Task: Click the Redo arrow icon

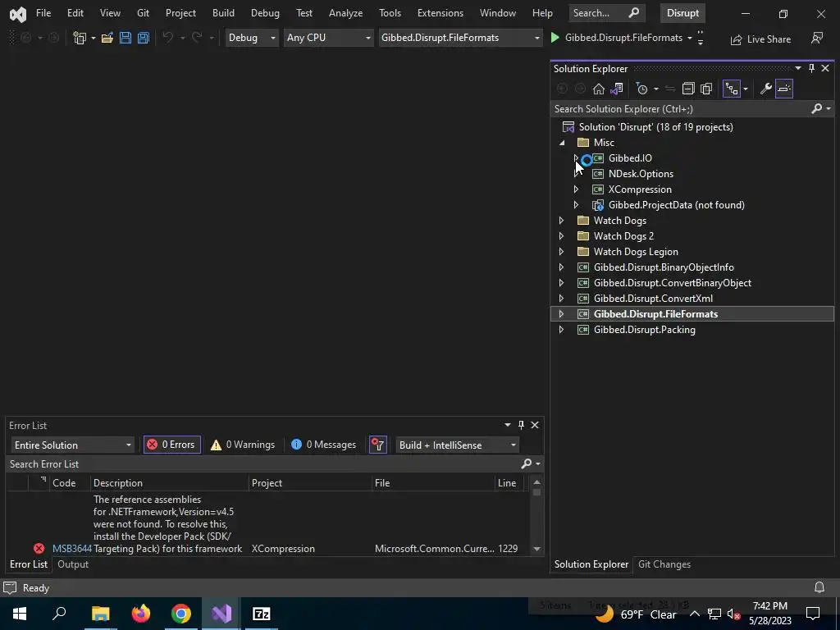Action: pos(197,38)
